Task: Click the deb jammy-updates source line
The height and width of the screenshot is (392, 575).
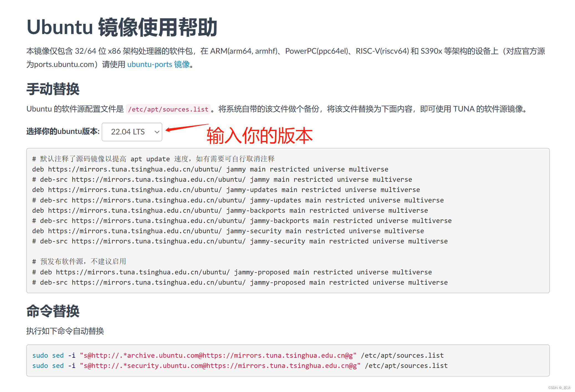Action: [226, 190]
